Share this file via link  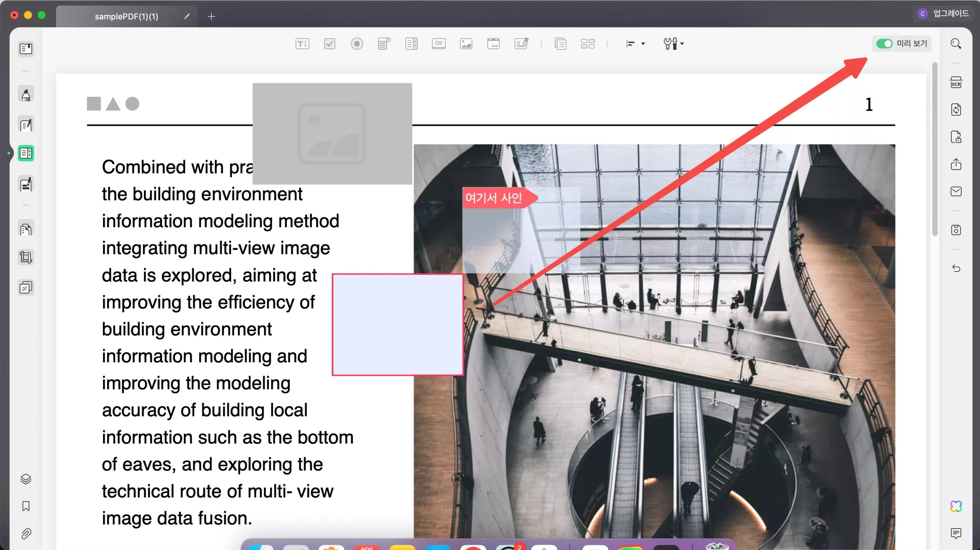point(956,164)
